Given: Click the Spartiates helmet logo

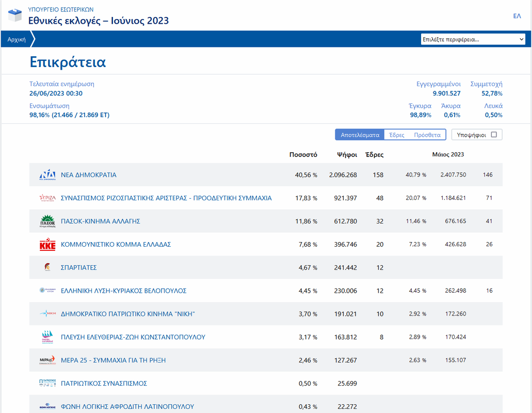Looking at the screenshot, I should 47,267.
